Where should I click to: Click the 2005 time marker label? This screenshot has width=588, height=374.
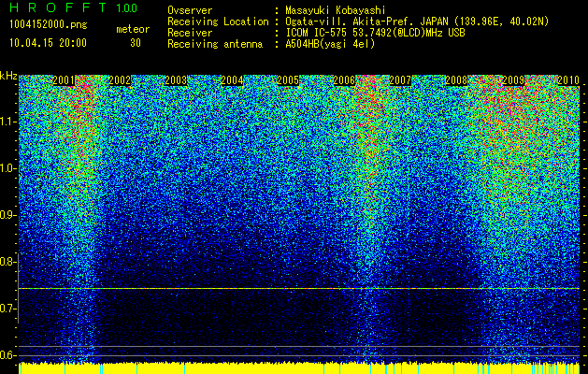288,80
